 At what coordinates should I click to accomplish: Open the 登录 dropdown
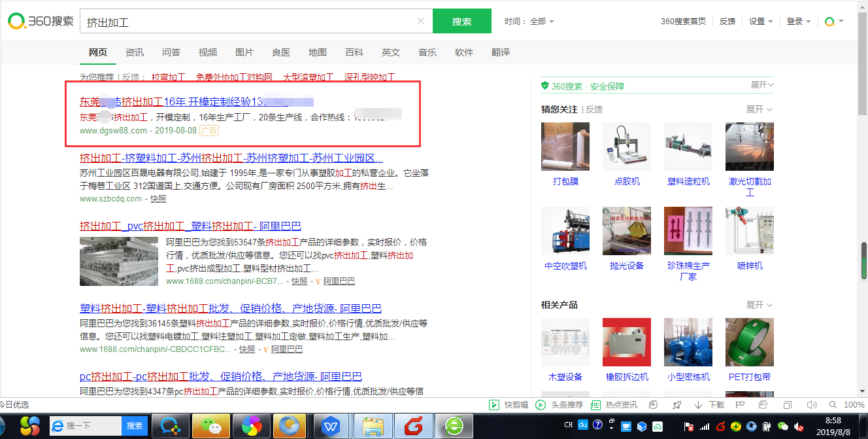[799, 22]
